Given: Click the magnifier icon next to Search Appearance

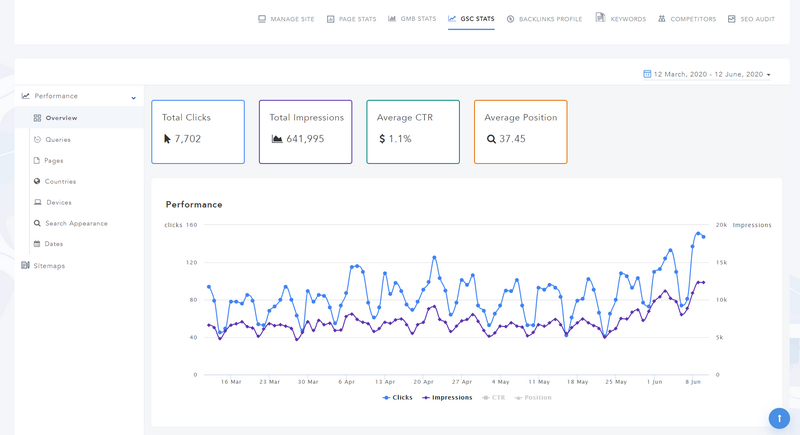Looking at the screenshot, I should 37,223.
